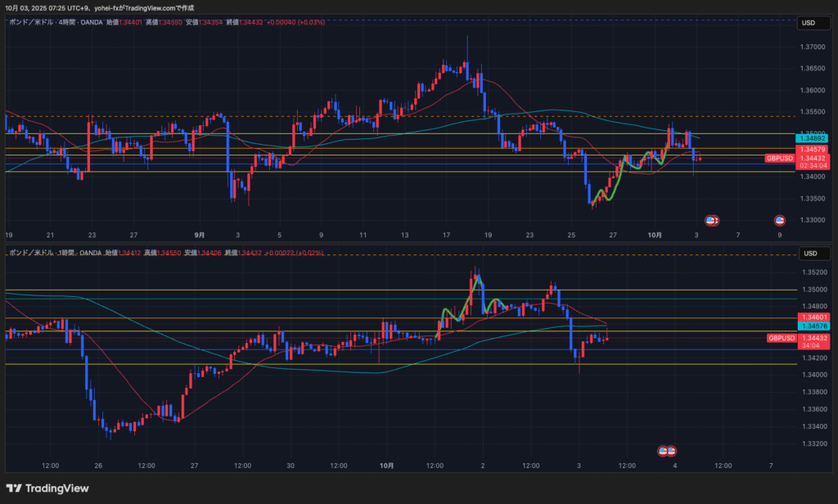Click the 1.33200 level on the 1-hour price axis
Image resolution: width=838 pixels, height=504 pixels.
coord(813,443)
